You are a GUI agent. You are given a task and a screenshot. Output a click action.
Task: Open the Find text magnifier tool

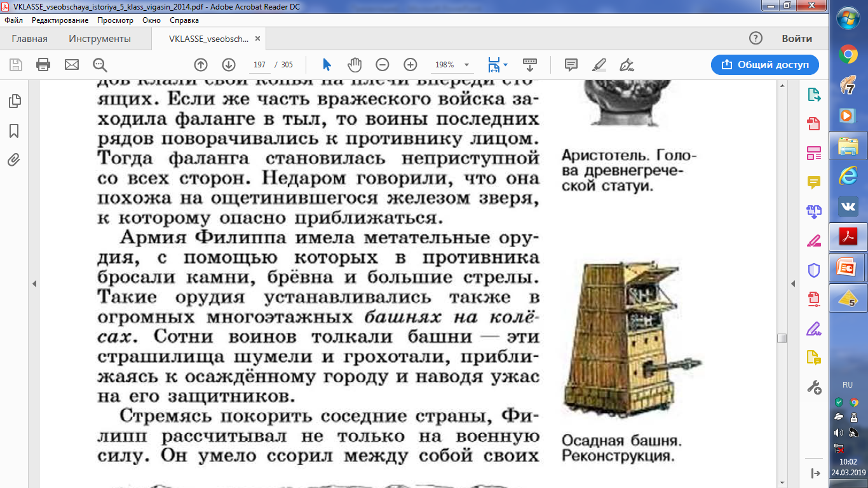(100, 64)
